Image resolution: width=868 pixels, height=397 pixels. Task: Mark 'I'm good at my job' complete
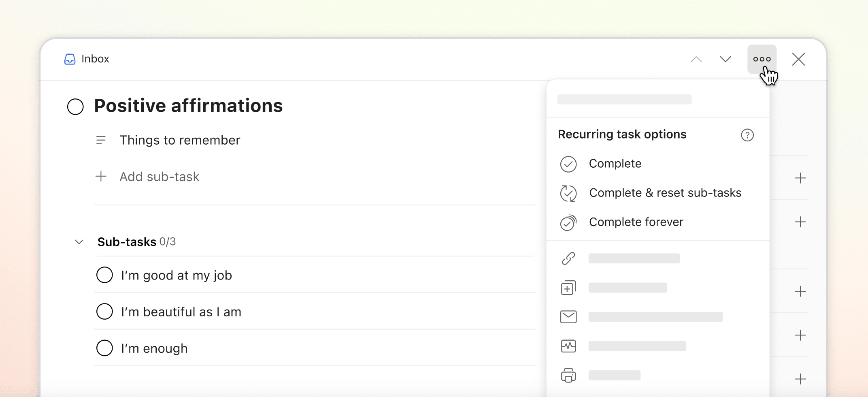pyautogui.click(x=104, y=275)
